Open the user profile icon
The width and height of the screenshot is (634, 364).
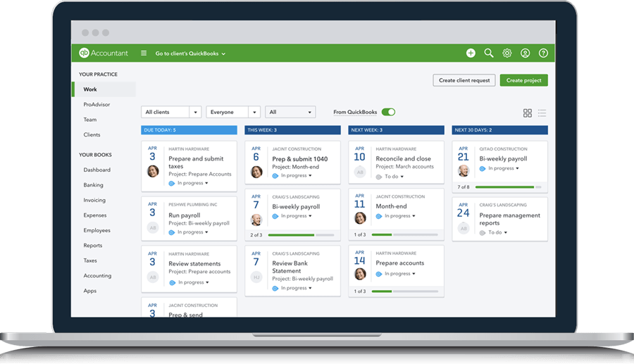coord(526,53)
